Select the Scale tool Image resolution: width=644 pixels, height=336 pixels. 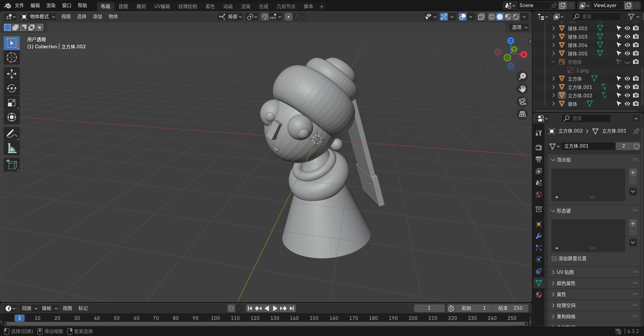click(x=12, y=103)
